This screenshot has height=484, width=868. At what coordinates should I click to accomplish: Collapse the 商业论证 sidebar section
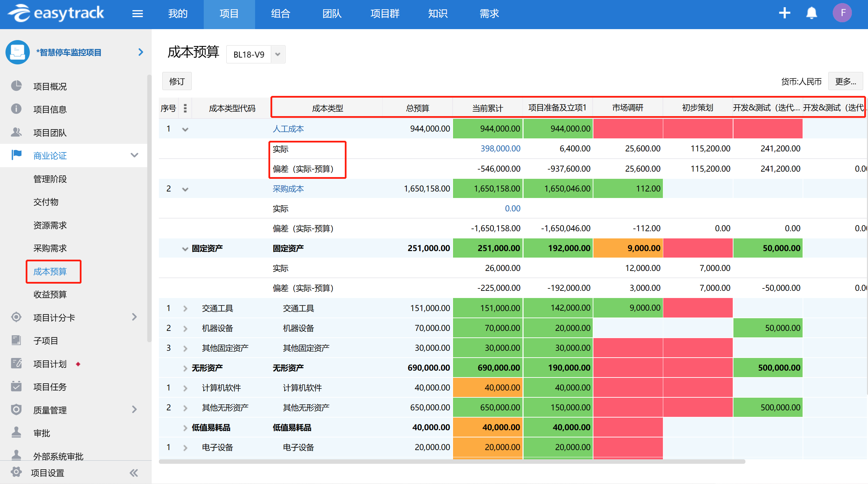[134, 156]
